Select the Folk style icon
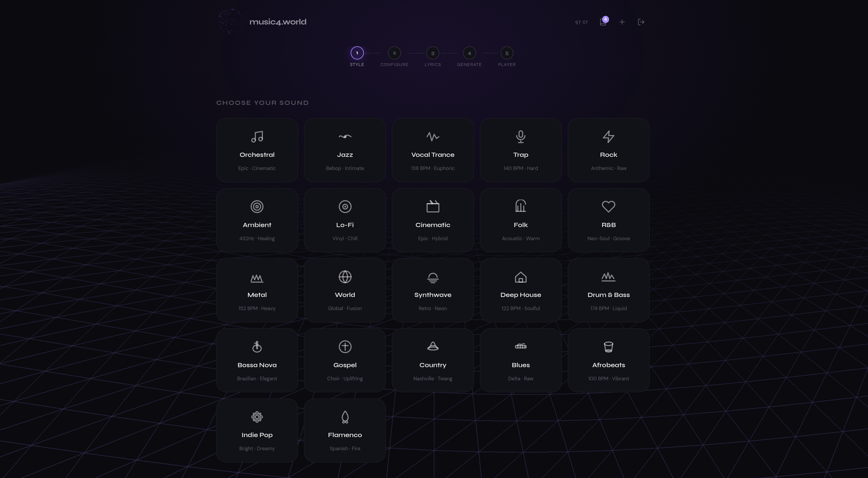Viewport: 868px width, 478px height. [x=521, y=206]
